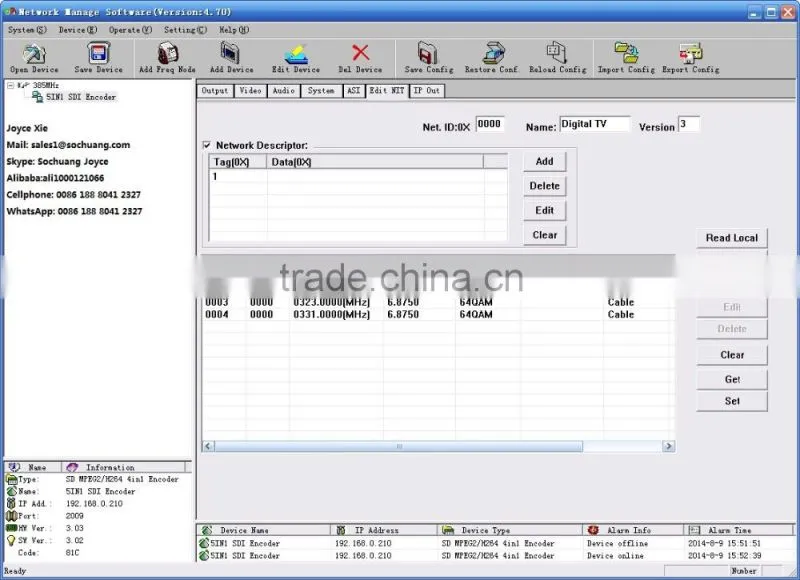800x580 pixels.
Task: Select Edit Device toolbar icon
Action: tap(296, 54)
